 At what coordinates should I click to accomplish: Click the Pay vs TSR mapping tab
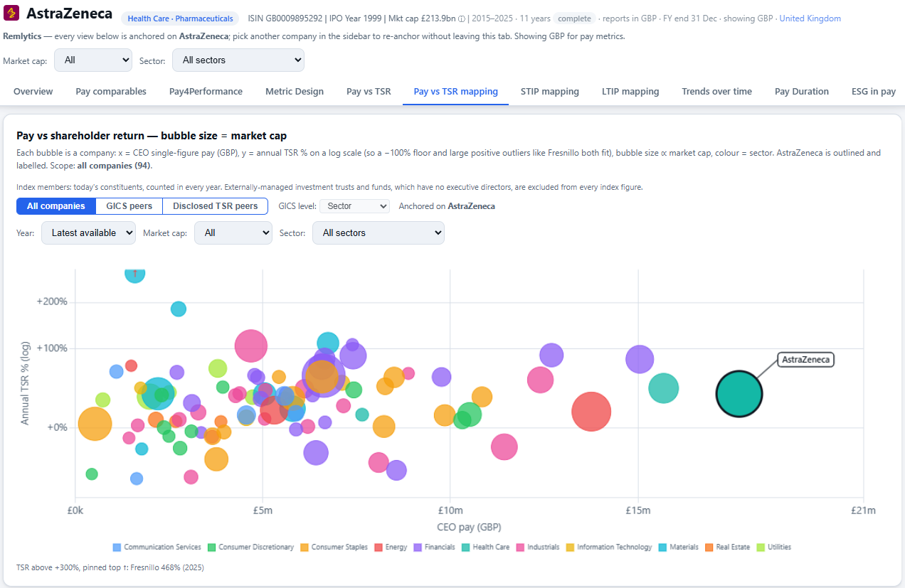(456, 91)
